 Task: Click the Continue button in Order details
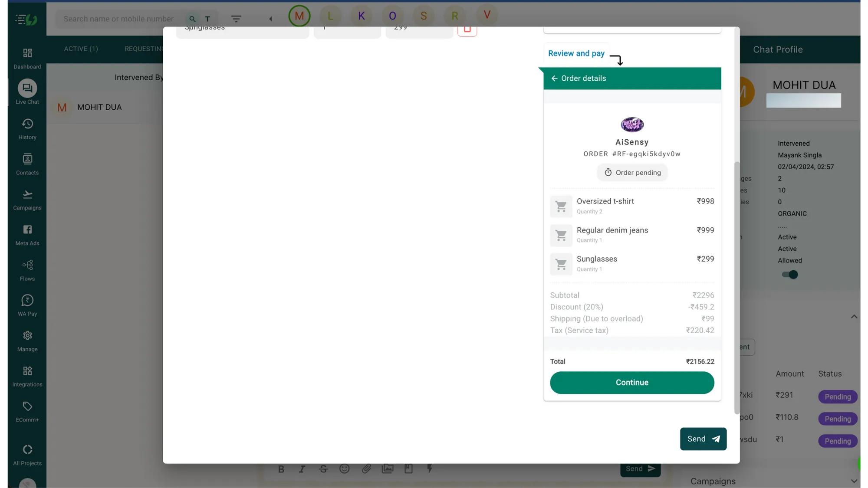[x=631, y=382]
